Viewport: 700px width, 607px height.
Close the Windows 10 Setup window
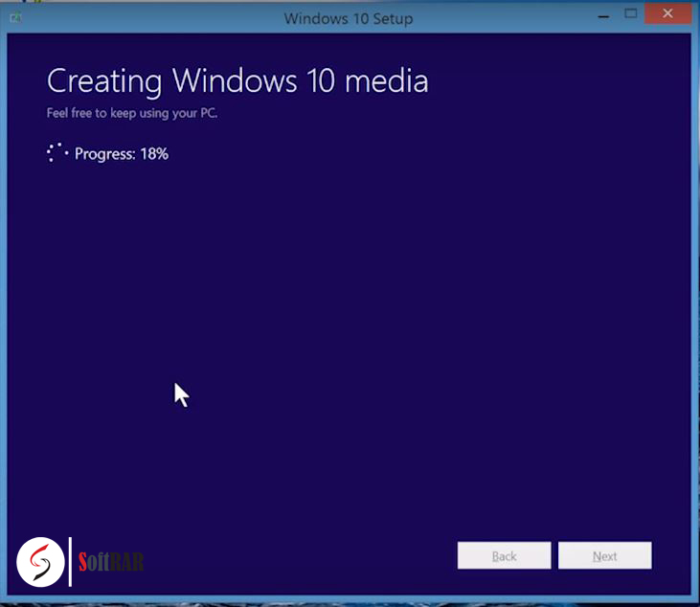tap(667, 13)
